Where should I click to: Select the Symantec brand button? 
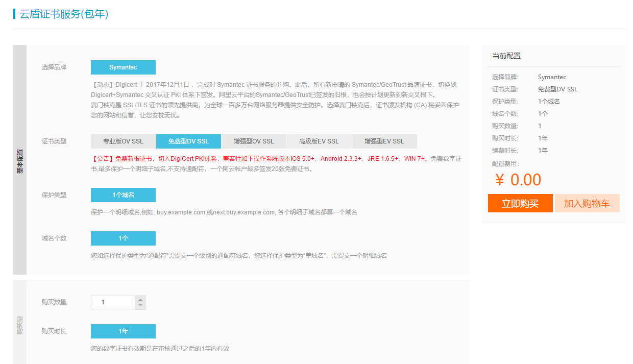click(123, 67)
